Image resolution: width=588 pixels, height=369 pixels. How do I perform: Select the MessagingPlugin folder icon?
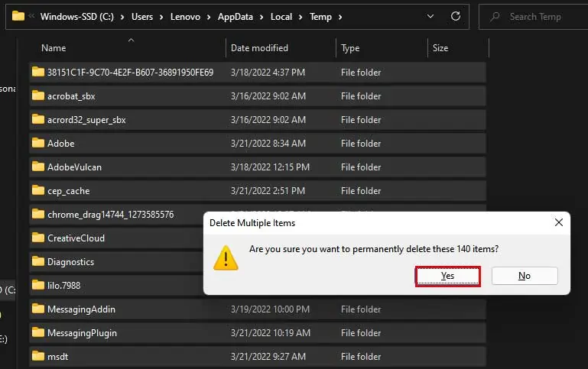click(38, 332)
